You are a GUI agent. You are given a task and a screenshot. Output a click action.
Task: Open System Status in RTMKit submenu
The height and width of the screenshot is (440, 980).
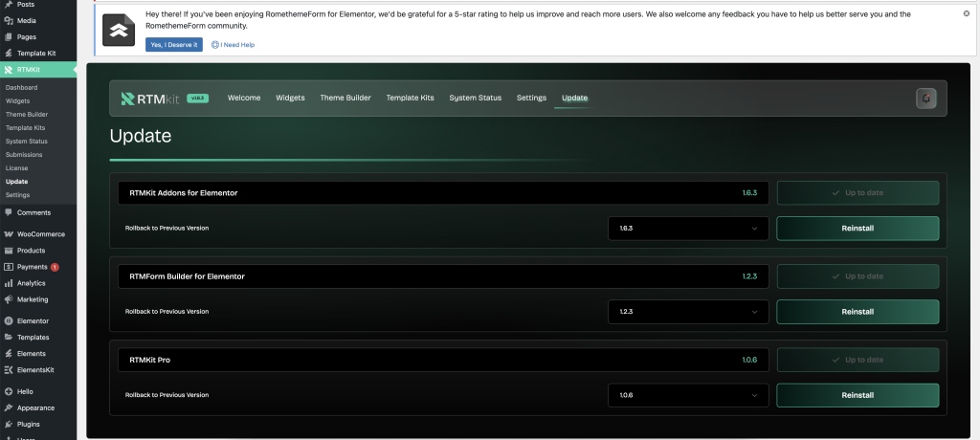click(26, 142)
